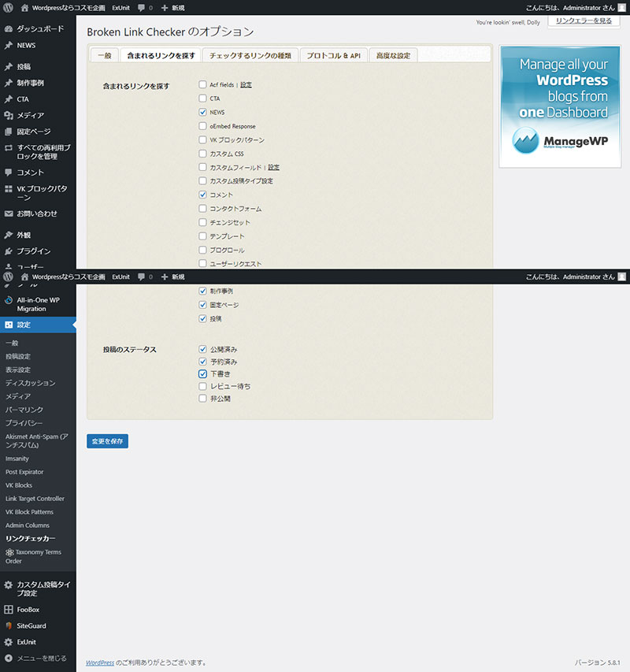This screenshot has width=630, height=672.
Task: Open the リンクエラーを見る link
Action: [583, 20]
